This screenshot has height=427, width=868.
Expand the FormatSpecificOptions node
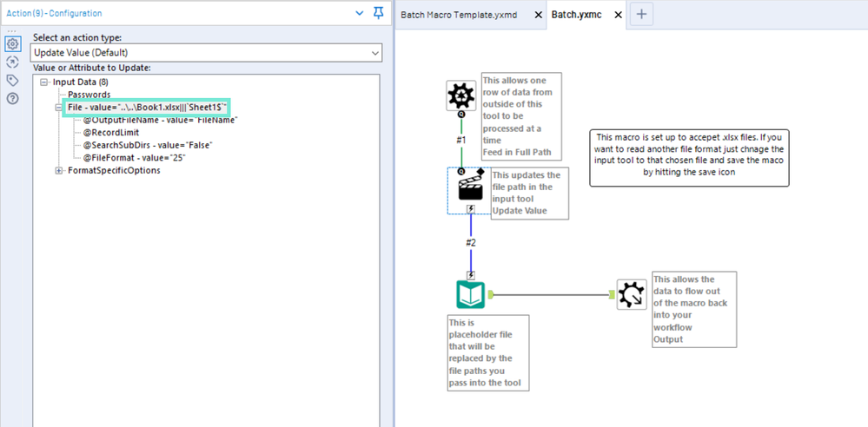[x=59, y=170]
